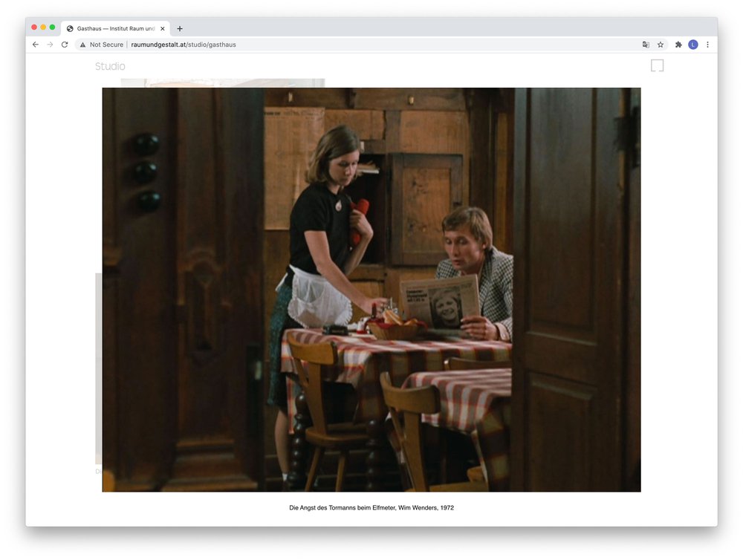The image size is (743, 560).
Task: Click the address bar URL raumundgestalt.at/studio/gasthaus
Action: click(184, 45)
